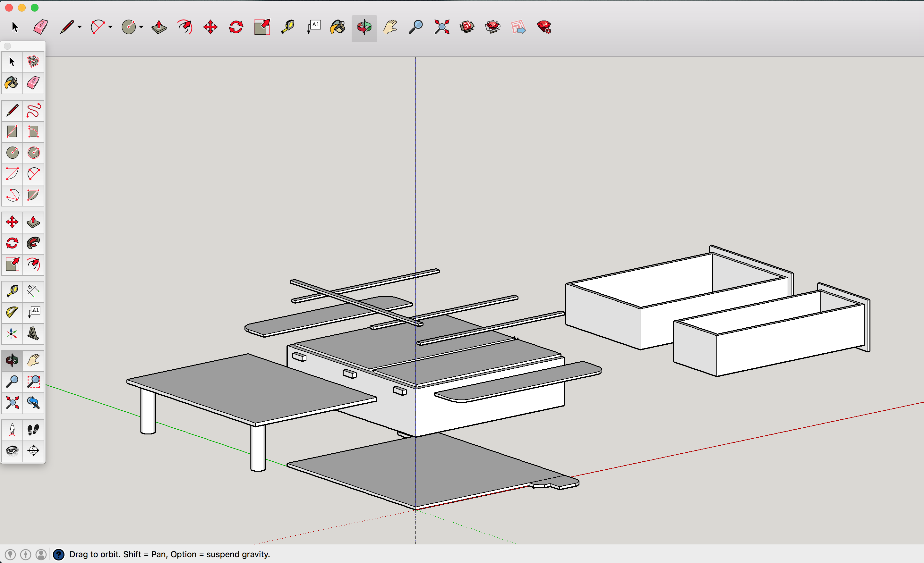924x563 pixels.
Task: Open Instructor help question-mark icon in status bar
Action: point(58,554)
